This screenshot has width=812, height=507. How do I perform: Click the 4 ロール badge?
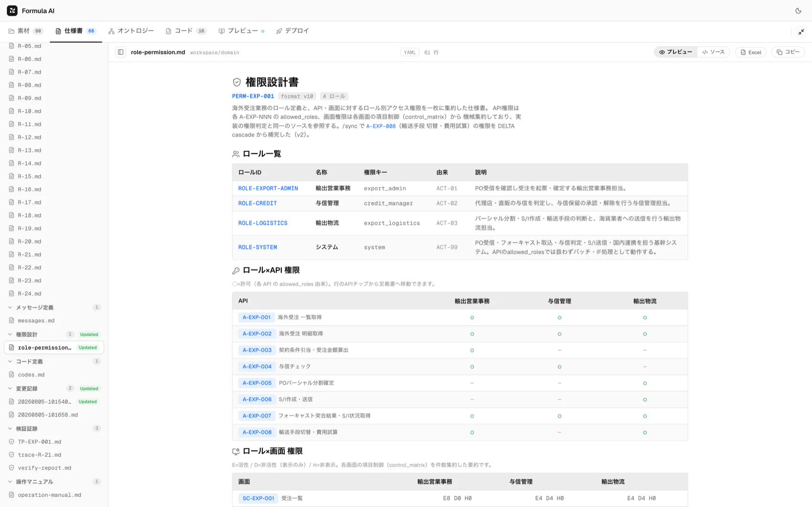(x=334, y=96)
